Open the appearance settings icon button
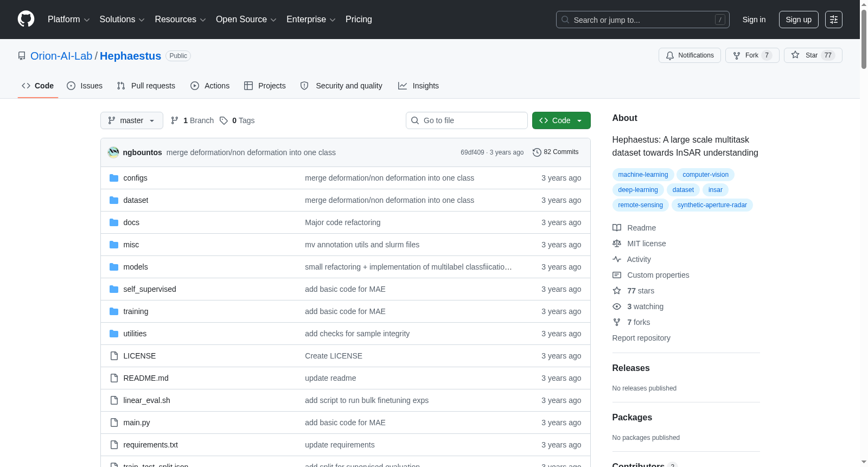Screen dimensions: 868x467 pyautogui.click(x=834, y=20)
